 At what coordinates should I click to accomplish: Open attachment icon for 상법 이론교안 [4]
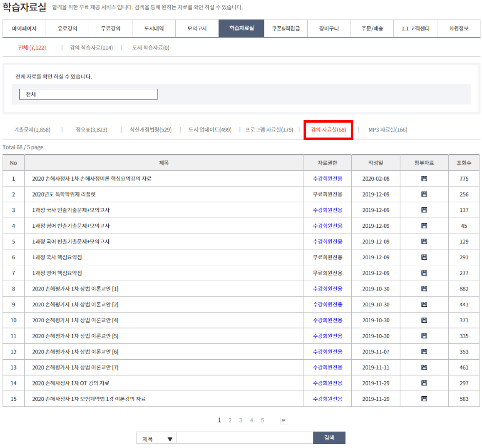pyautogui.click(x=424, y=320)
